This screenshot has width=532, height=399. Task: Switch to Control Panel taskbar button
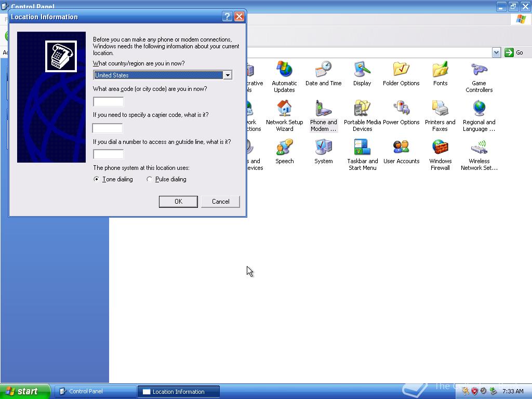[95, 391]
